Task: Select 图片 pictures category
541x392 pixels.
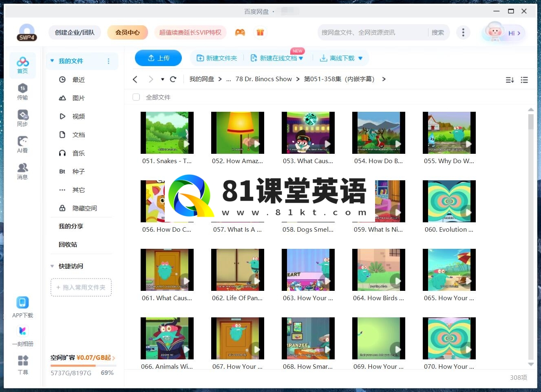Action: click(79, 98)
